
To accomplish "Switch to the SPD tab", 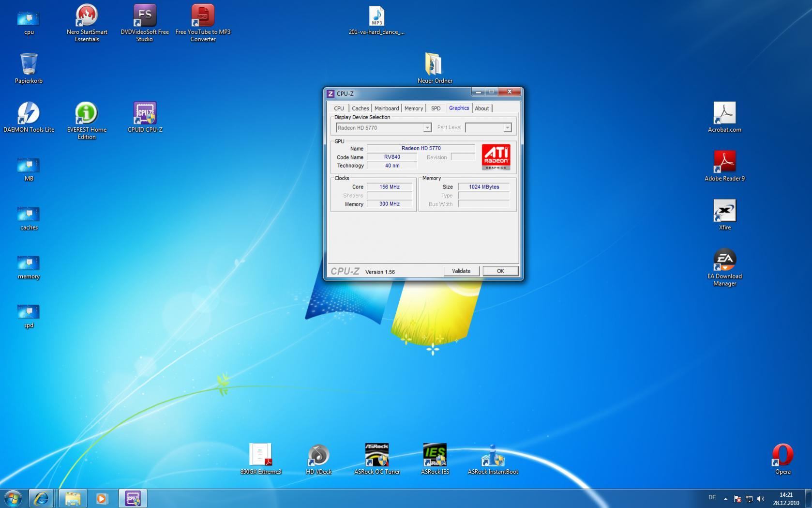I will pos(436,108).
